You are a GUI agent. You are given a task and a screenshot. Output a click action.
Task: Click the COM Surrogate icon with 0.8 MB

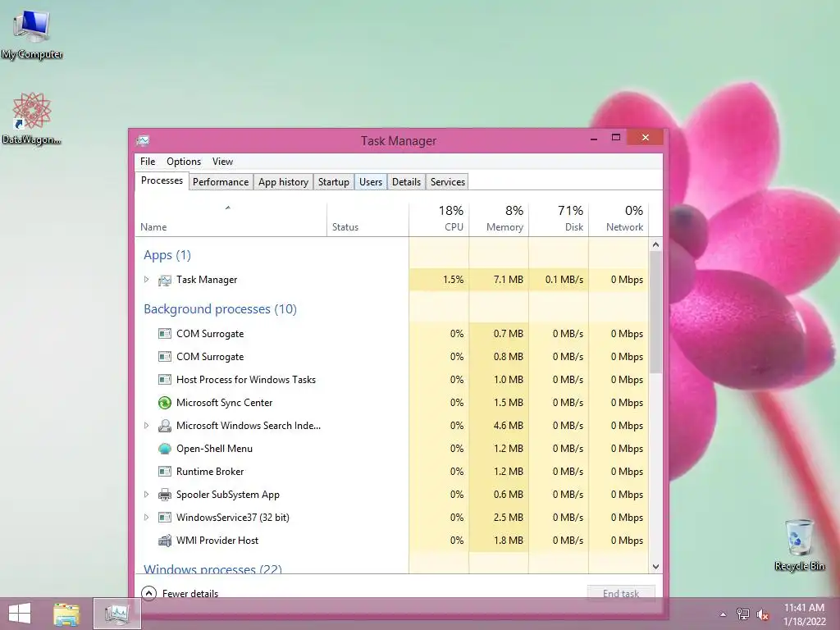[164, 357]
